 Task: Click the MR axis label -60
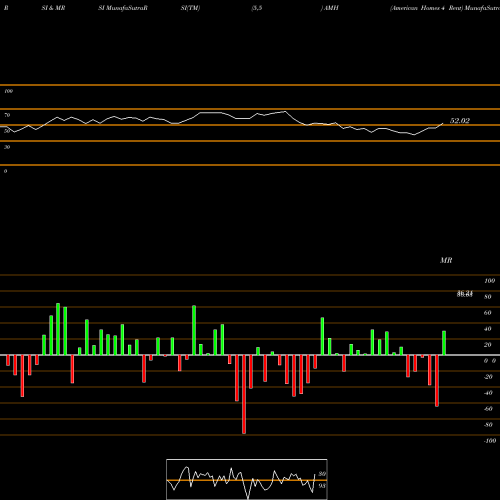coord(488,409)
